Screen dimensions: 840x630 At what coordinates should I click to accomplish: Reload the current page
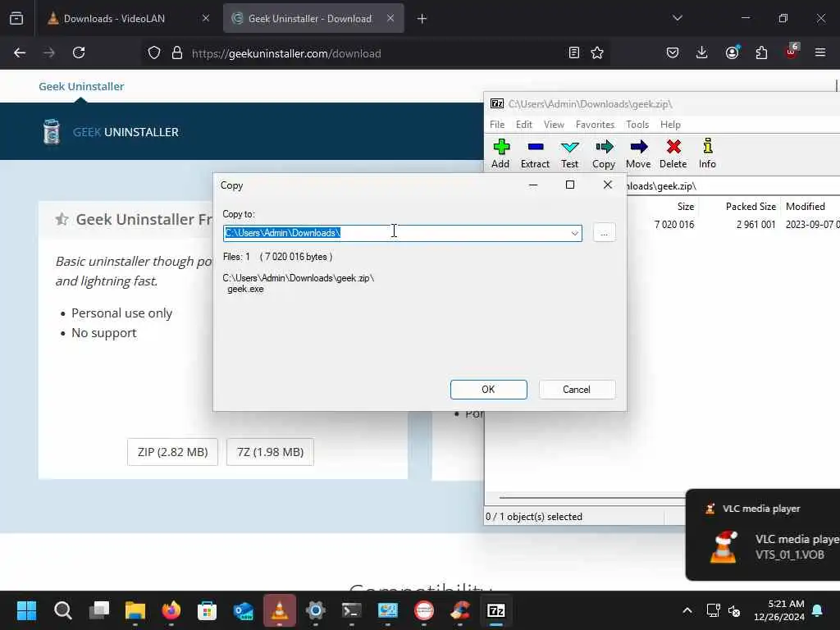click(79, 52)
